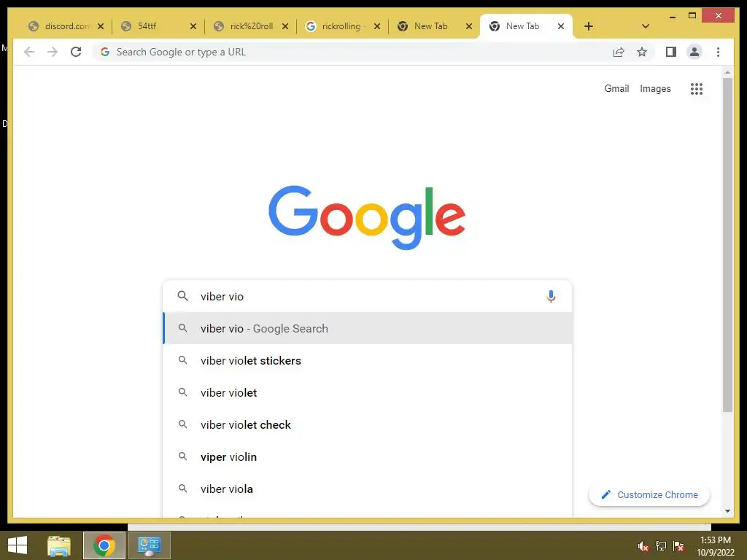Click the vertical scrollbar thumb

tap(727, 245)
